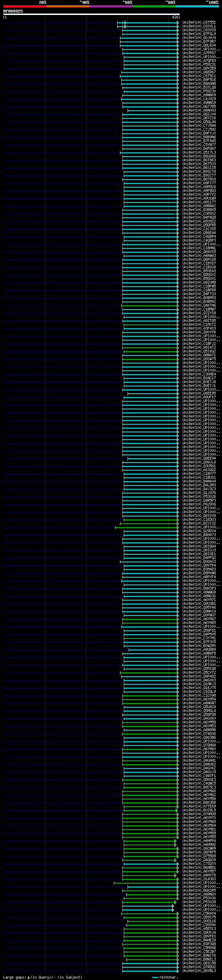
Task: Open hit UniRef100_A4HPP4
Action: click(x=199, y=841)
